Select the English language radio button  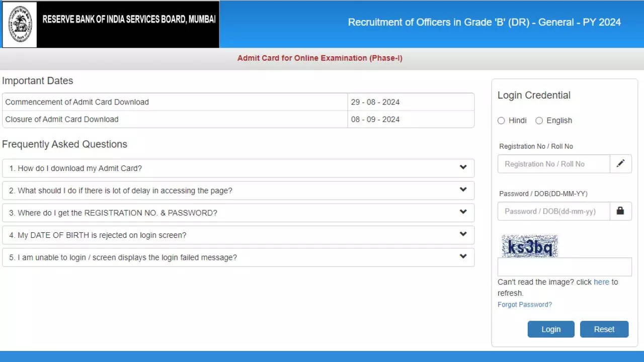(539, 121)
